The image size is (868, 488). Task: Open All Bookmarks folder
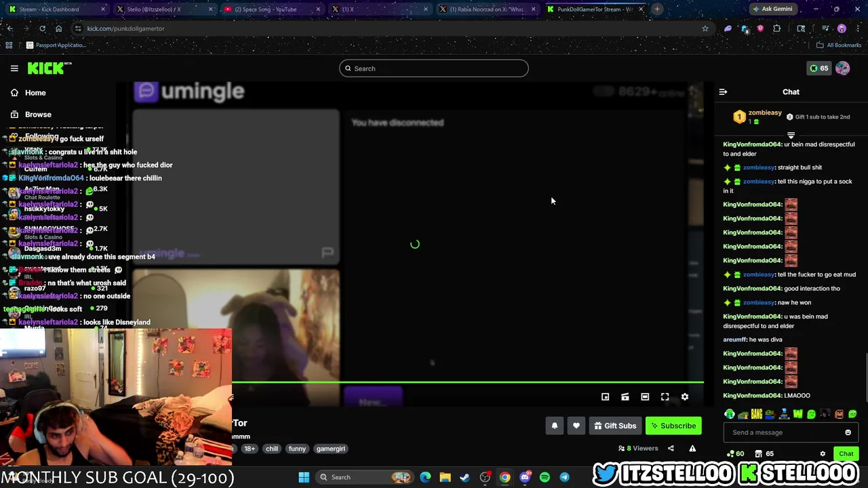[x=839, y=45]
